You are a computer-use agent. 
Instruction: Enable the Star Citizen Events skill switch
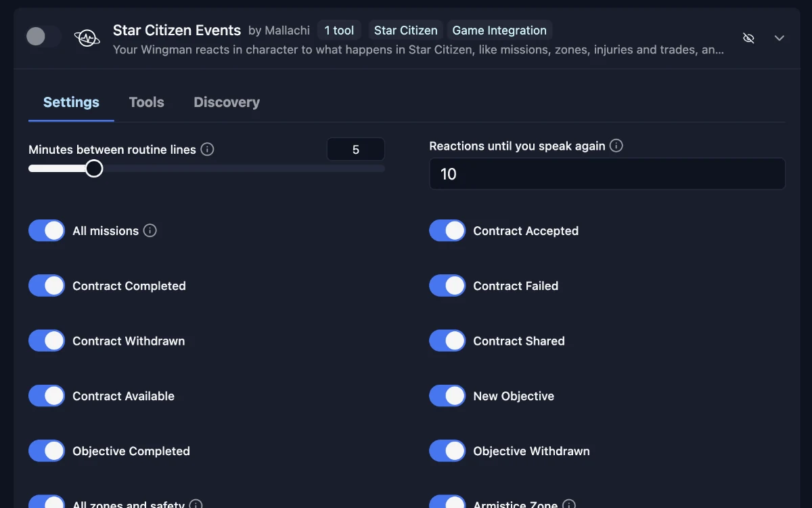43,37
